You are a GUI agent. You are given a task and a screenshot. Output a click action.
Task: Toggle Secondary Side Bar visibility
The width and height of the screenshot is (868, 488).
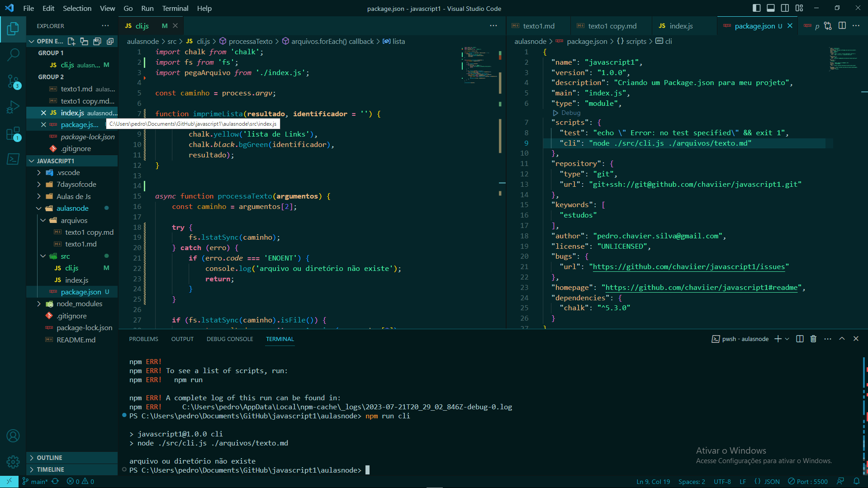[785, 8]
